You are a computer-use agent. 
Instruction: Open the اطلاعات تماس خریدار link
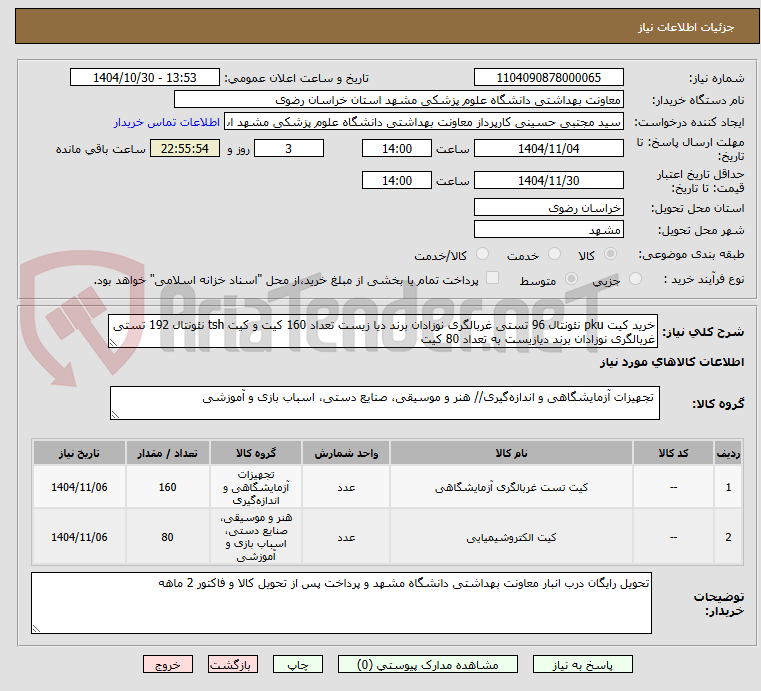pos(166,122)
